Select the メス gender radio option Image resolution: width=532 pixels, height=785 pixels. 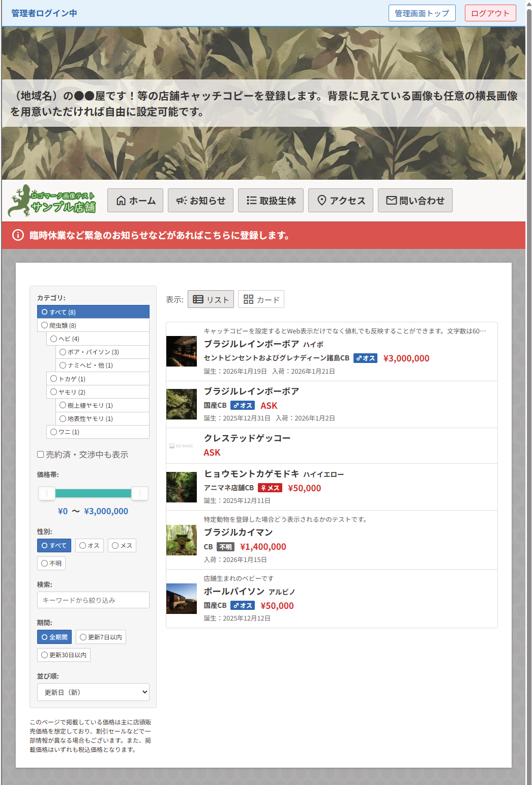point(122,546)
